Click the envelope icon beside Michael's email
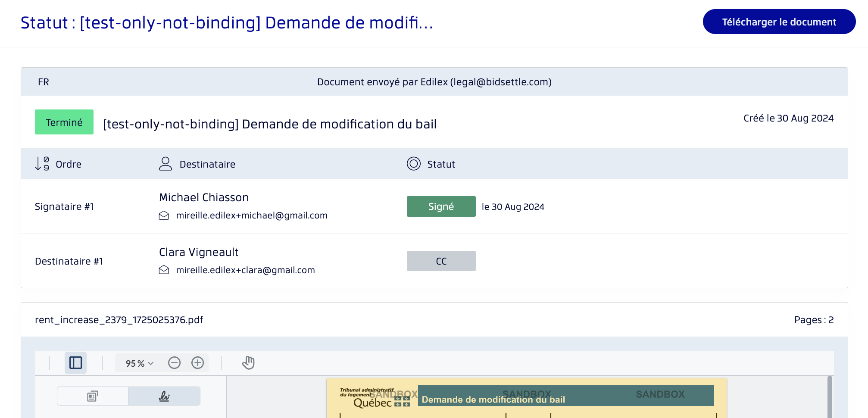Image resolution: width=868 pixels, height=418 pixels. (x=164, y=215)
